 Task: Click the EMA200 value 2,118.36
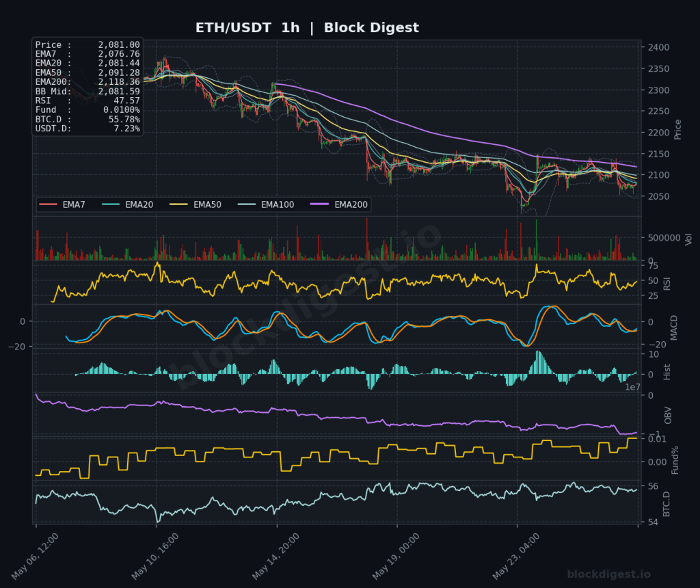(119, 81)
